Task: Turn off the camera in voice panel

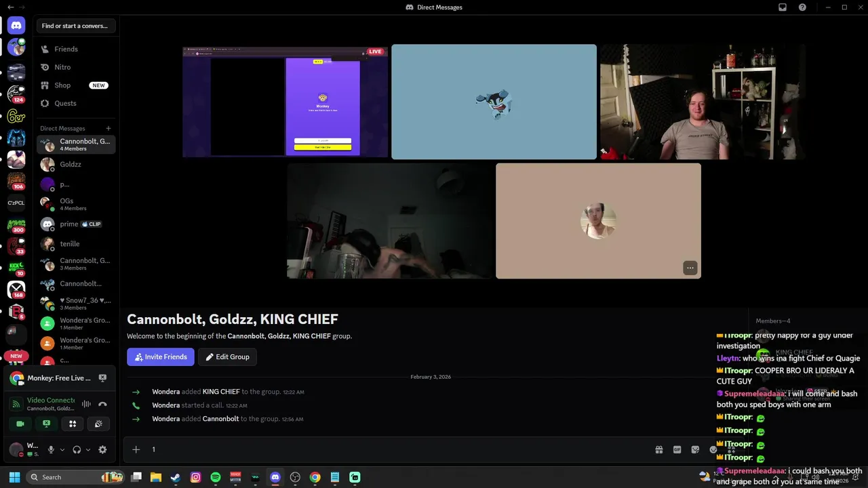Action: (x=20, y=424)
